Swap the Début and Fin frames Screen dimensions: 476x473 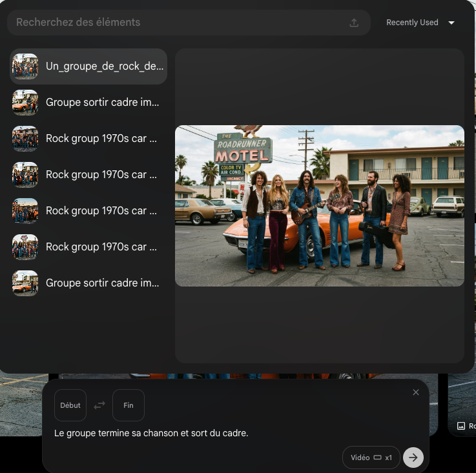[99, 405]
